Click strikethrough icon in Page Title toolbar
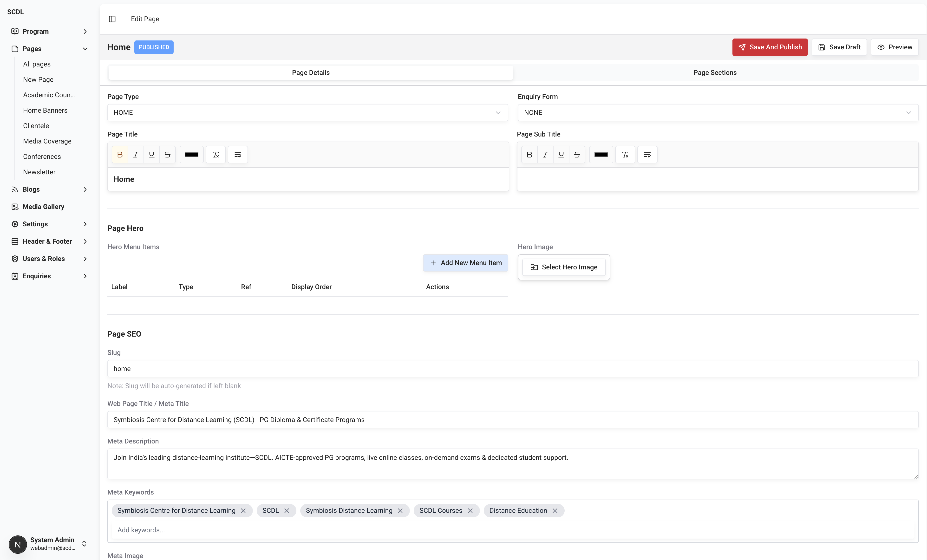Viewport: 927px width, 560px height. pos(167,155)
